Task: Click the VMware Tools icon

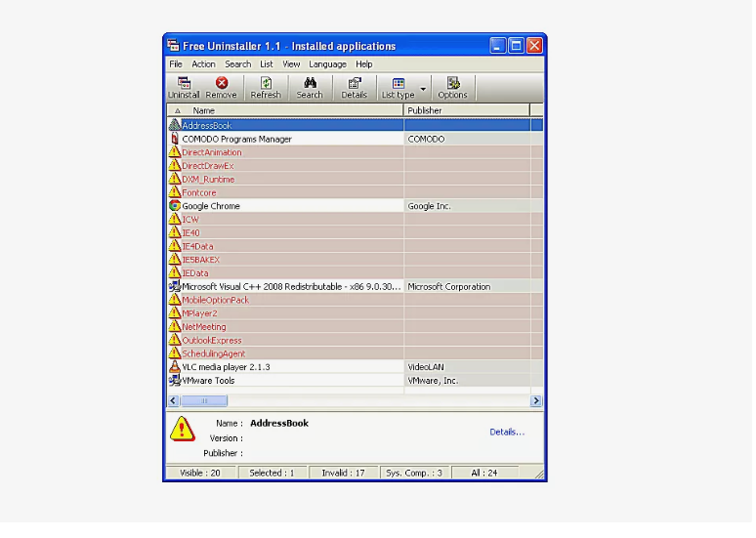Action: coord(175,381)
